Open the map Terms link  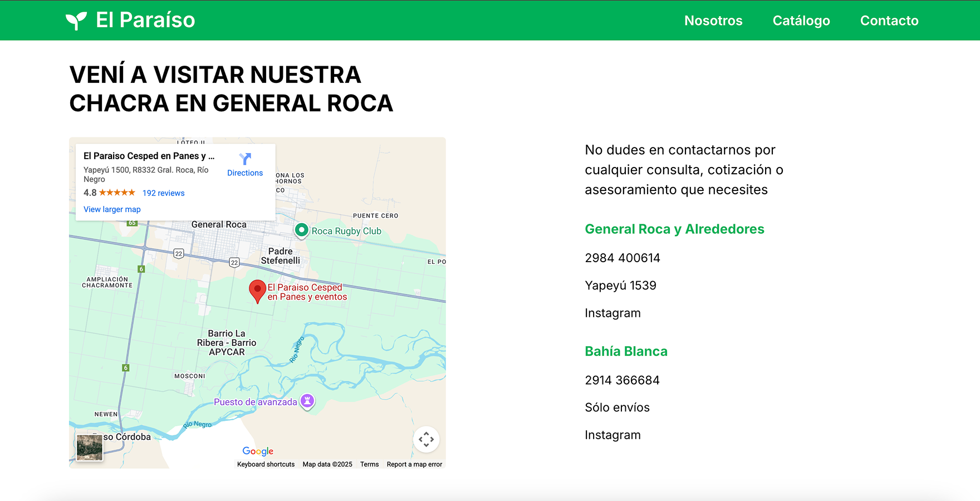[x=369, y=464]
